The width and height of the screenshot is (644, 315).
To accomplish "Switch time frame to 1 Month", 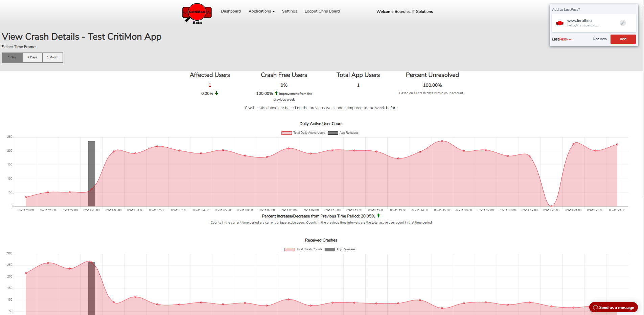I will click(52, 58).
